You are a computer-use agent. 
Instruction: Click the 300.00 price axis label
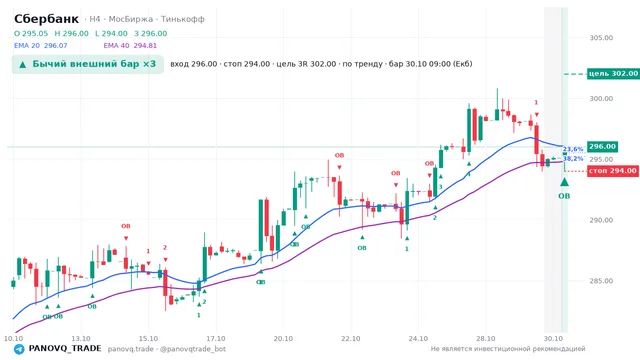[x=601, y=98]
